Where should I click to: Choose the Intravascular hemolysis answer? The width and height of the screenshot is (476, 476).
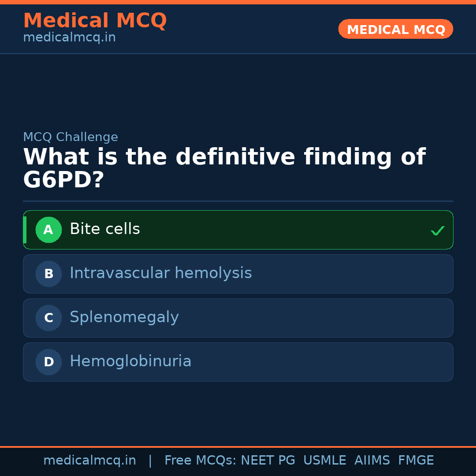click(161, 273)
